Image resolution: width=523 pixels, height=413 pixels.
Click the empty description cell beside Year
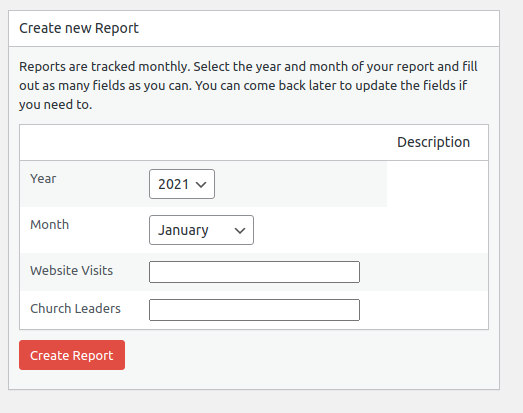pyautogui.click(x=437, y=184)
